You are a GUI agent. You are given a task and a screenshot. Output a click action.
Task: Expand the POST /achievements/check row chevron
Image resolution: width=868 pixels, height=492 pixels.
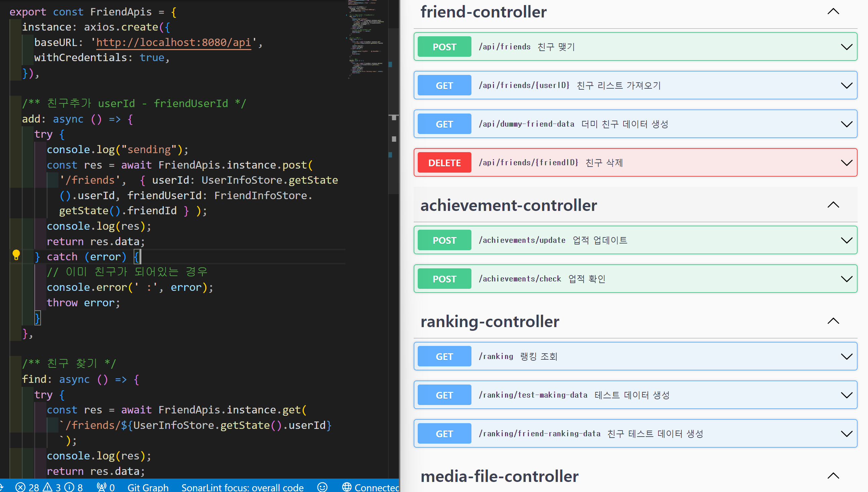[x=847, y=279]
